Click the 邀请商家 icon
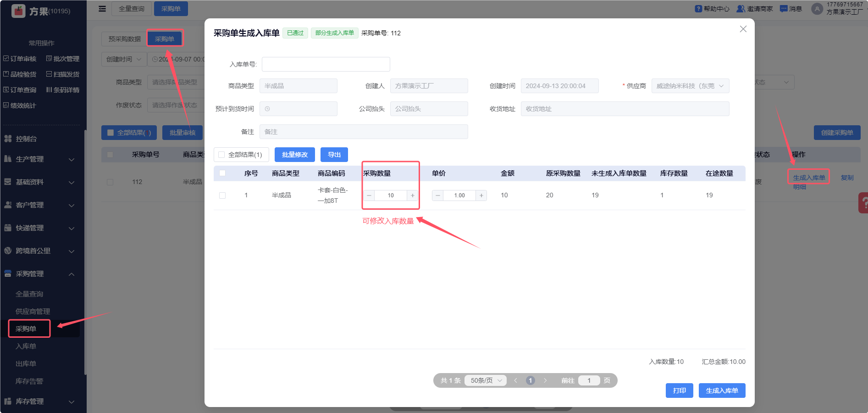This screenshot has width=868, height=413. [x=741, y=9]
